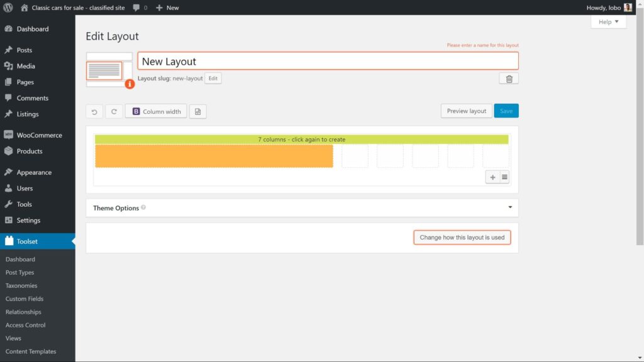Open the WooCommerce menu
The width and height of the screenshot is (644, 362).
(x=39, y=135)
